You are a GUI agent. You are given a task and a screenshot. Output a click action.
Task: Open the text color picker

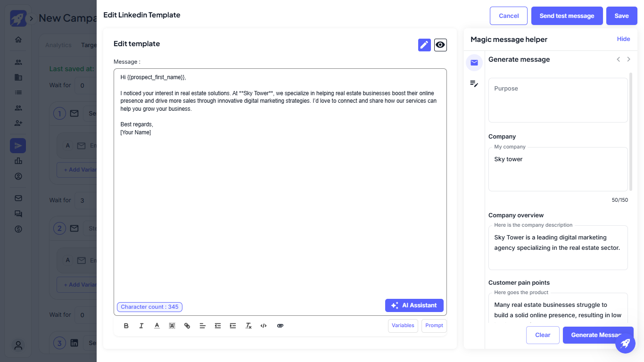click(x=157, y=326)
